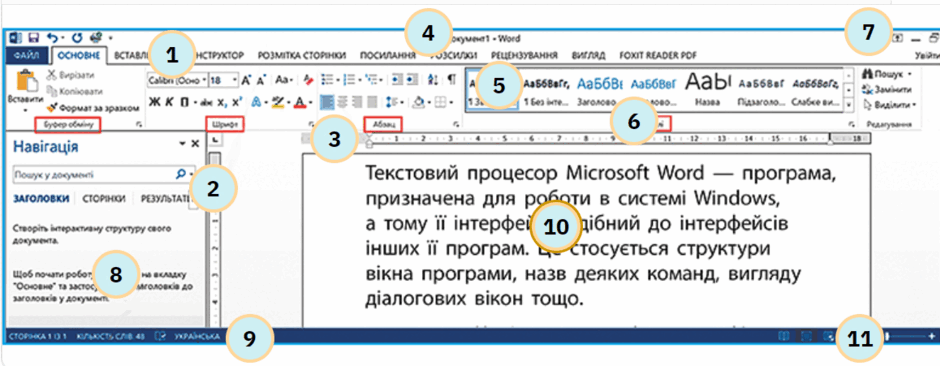
Task: Expand the styles gallery with the More arrow
Action: [848, 105]
